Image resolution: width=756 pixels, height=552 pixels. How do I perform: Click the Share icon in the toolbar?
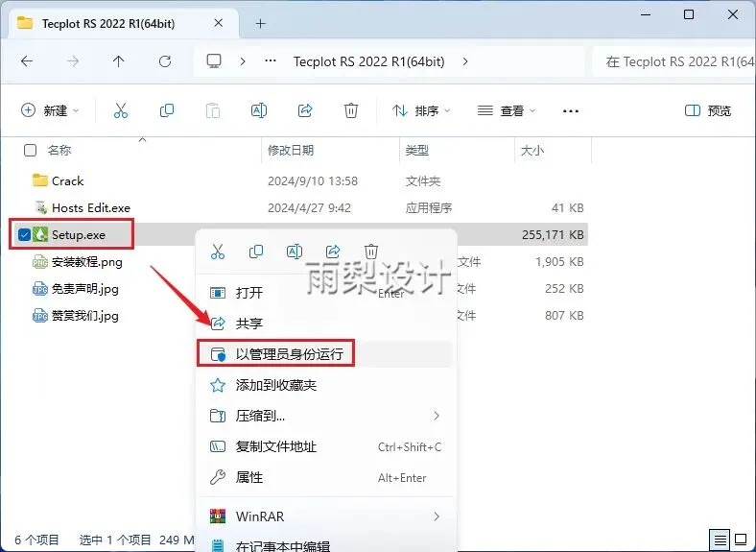click(305, 111)
